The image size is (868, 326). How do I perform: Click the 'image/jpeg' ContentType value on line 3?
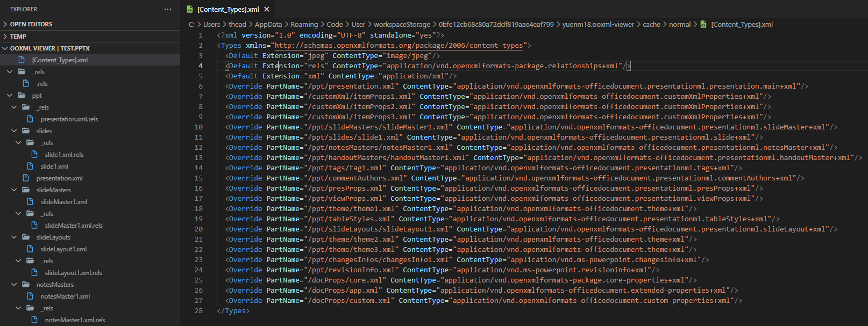tap(407, 56)
